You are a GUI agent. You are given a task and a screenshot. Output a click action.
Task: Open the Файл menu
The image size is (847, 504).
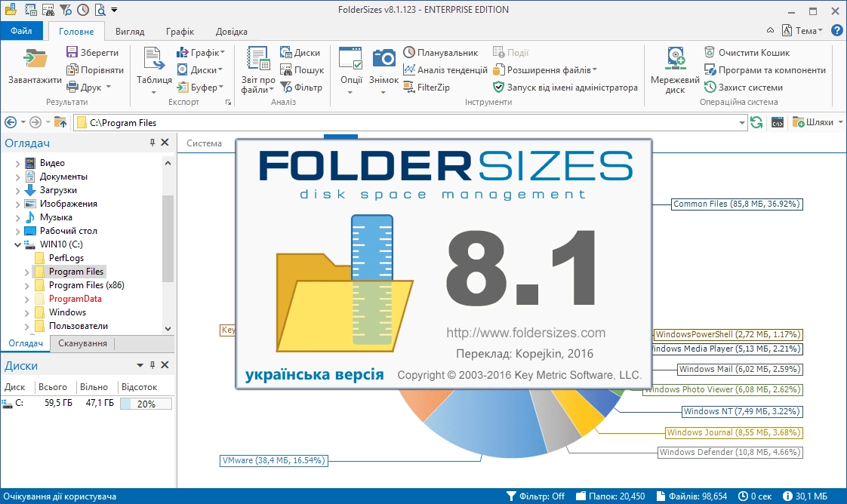(21, 31)
